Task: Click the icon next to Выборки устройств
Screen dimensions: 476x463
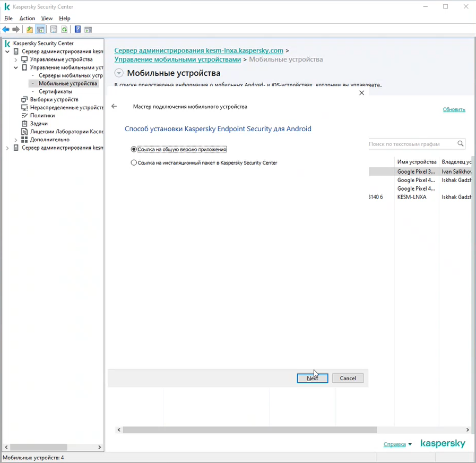Action: coord(24,100)
